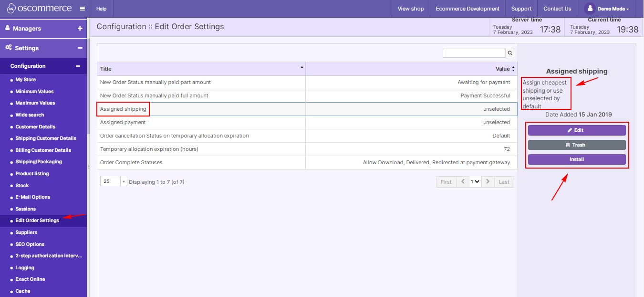
Task: Collapse the Configuration submenu
Action: [x=78, y=66]
